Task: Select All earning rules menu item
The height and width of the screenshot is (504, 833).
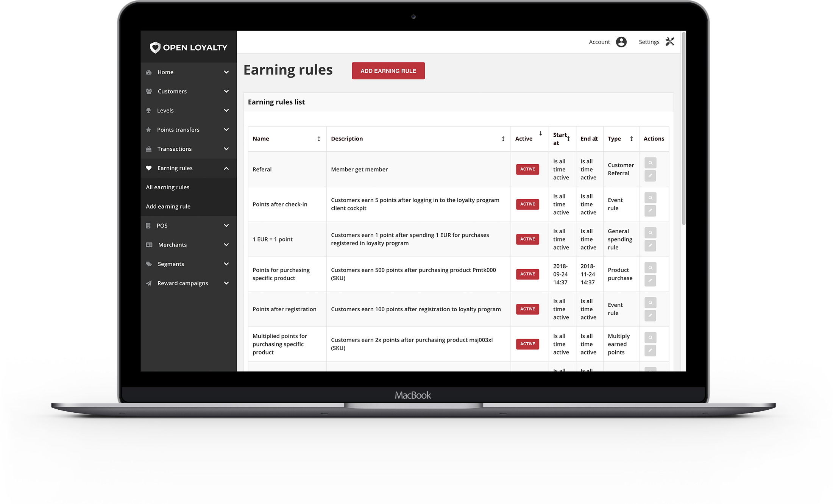Action: (167, 187)
